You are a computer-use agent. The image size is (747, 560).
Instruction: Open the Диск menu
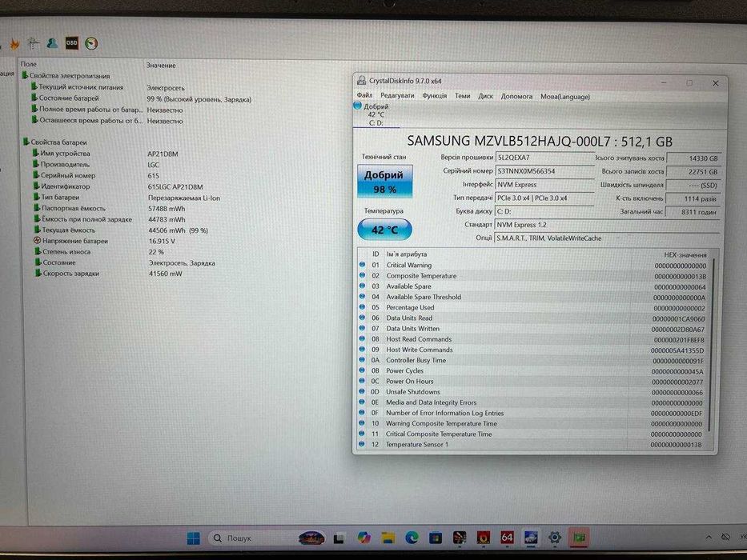(485, 96)
